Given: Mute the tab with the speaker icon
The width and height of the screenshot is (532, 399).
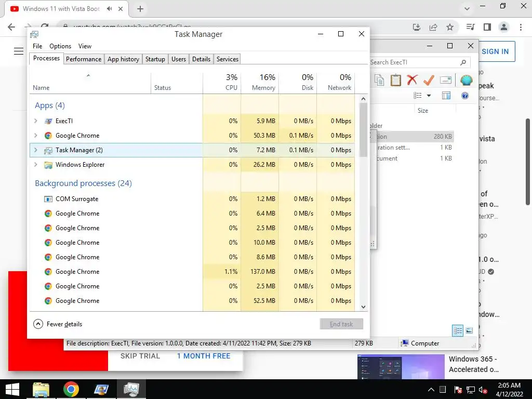Looking at the screenshot, I should pyautogui.click(x=109, y=9).
